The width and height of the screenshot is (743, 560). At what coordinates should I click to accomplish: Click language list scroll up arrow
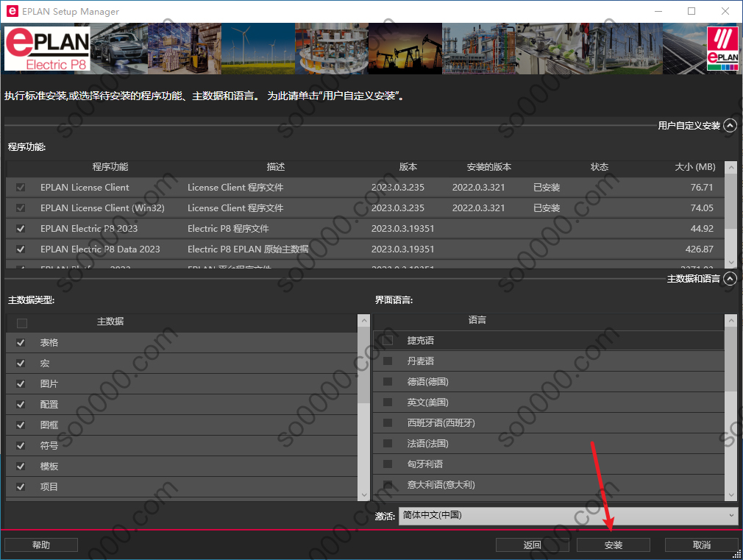731,321
